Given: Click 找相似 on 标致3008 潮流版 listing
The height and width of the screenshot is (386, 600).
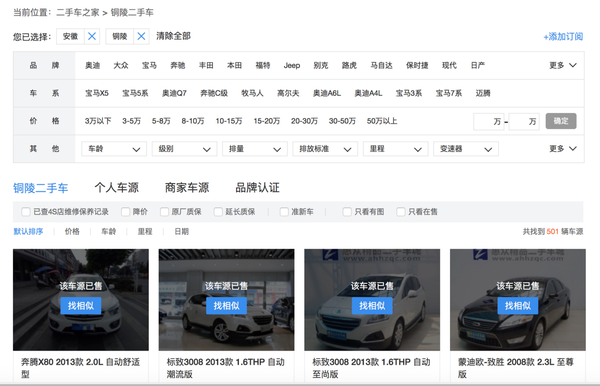Looking at the screenshot, I should pos(227,306).
